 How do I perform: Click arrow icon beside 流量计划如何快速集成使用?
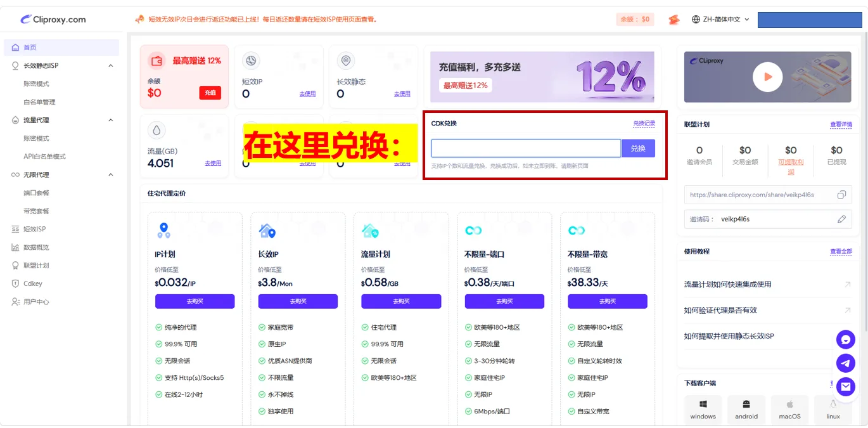[x=848, y=285]
